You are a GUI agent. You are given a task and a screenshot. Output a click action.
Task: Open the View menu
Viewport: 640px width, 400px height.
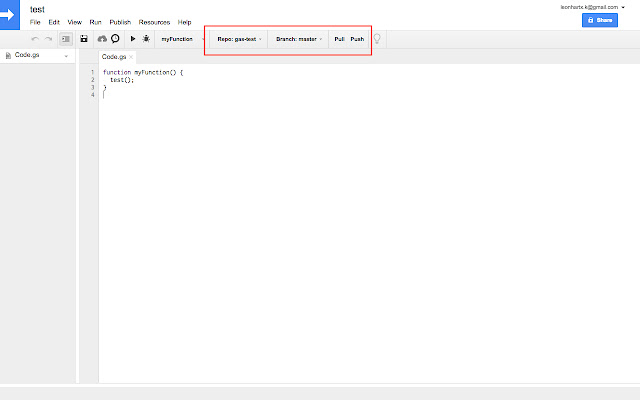point(75,22)
